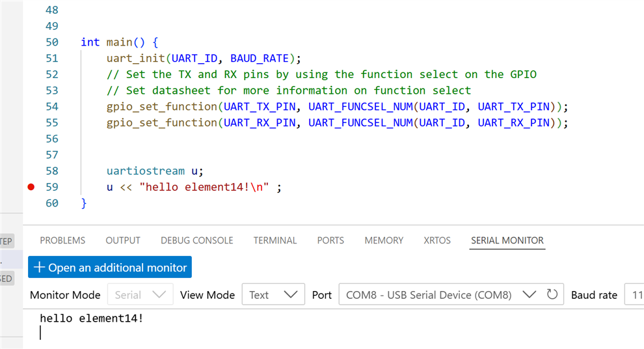Open the PORTS tab
Image resolution: width=644 pixels, height=349 pixels.
(x=330, y=240)
